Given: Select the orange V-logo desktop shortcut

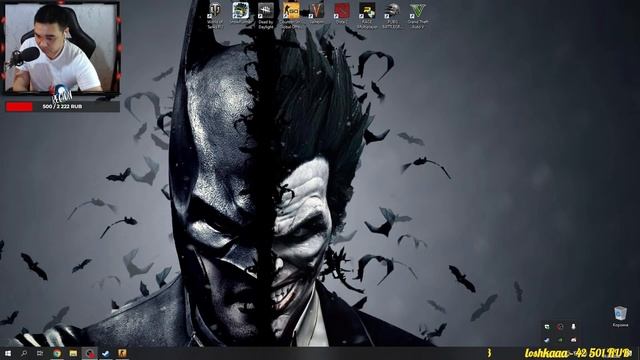Looking at the screenshot, I should tap(316, 13).
